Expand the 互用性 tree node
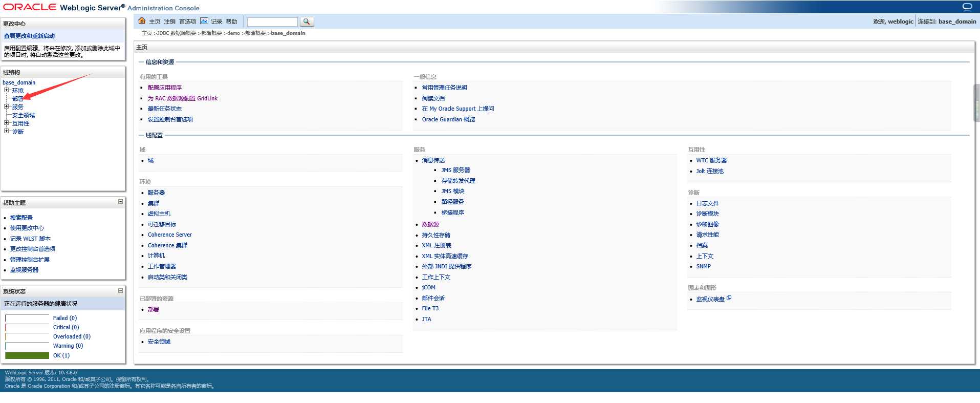 click(x=7, y=123)
